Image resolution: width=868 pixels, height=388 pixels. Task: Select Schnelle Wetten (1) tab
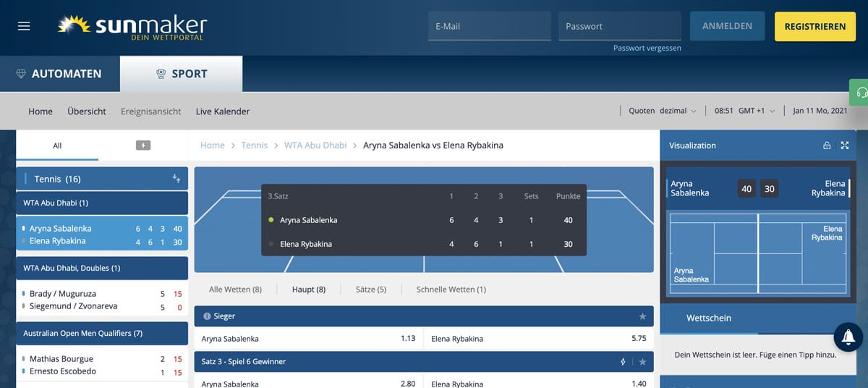[451, 290]
